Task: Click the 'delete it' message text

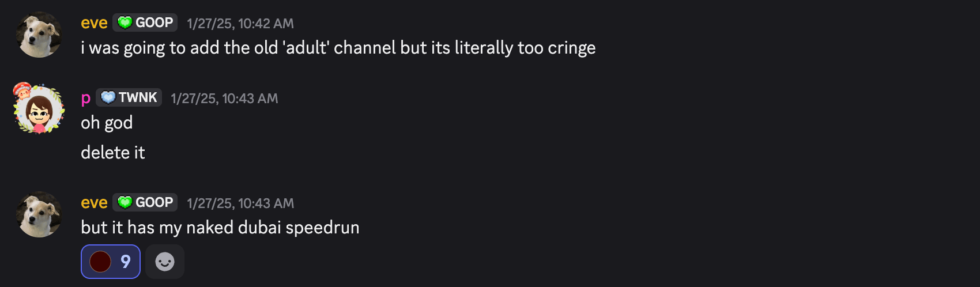Action: (113, 153)
